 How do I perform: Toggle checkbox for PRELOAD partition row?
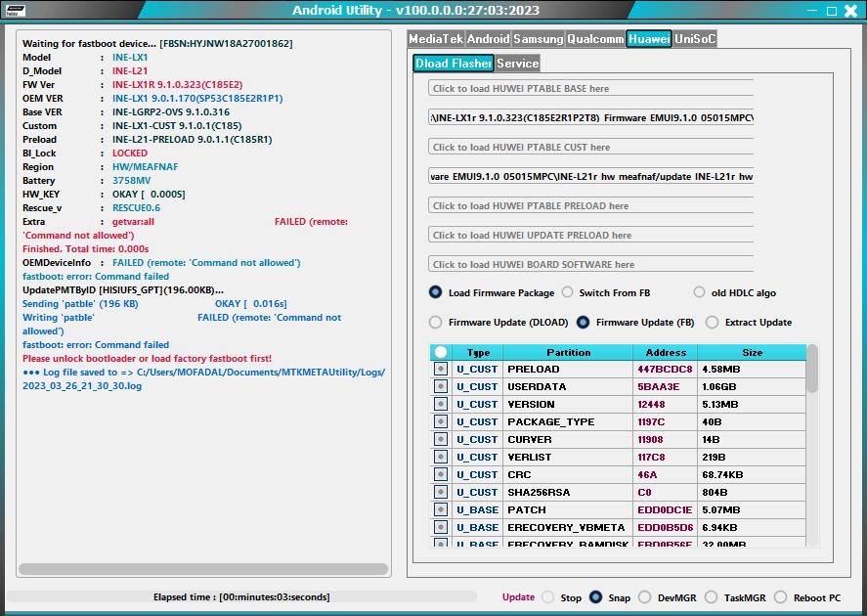click(x=441, y=369)
